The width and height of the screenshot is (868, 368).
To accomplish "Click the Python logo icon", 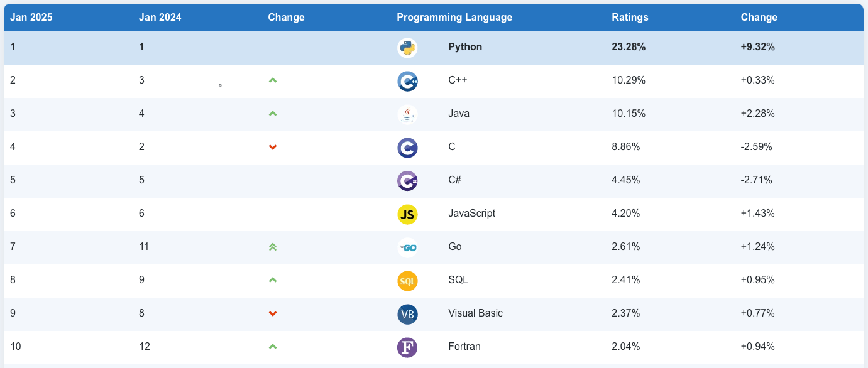I will [407, 48].
